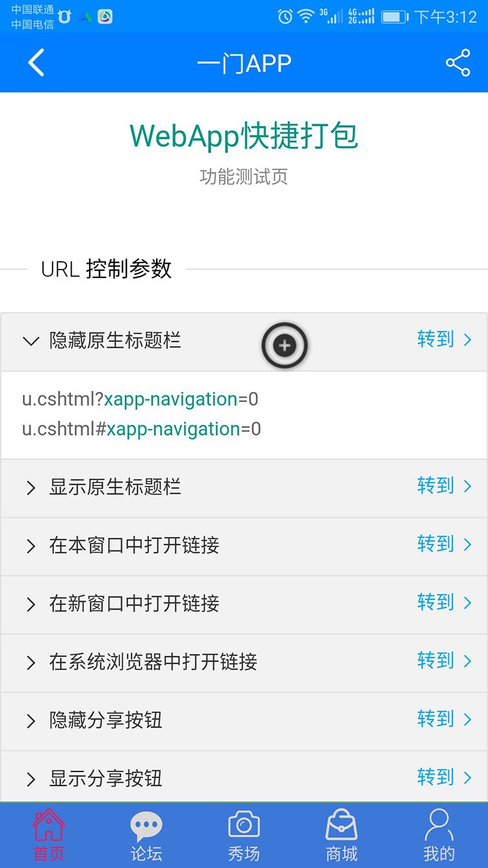The width and height of the screenshot is (488, 868).
Task: Tap 转到 link for 隐藏原生标题栏
Action: 444,339
